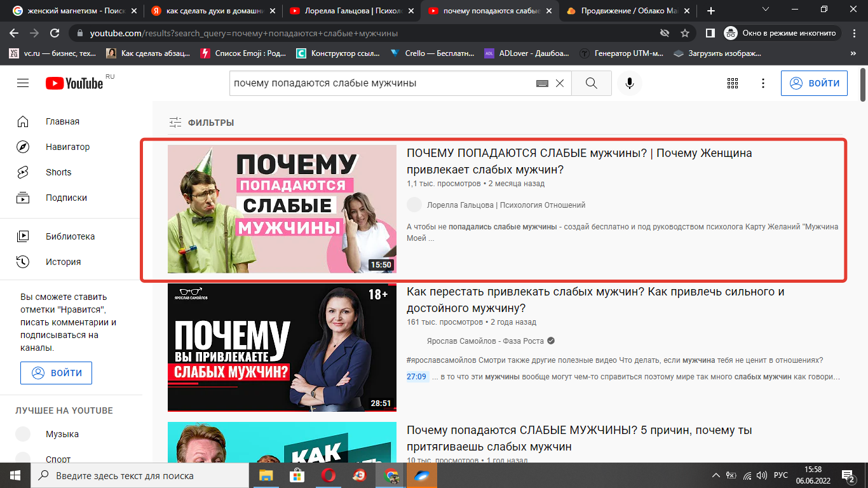This screenshot has height=488, width=868.
Task: Open the ФИЛЬТРЫ filters panel
Action: [x=201, y=123]
